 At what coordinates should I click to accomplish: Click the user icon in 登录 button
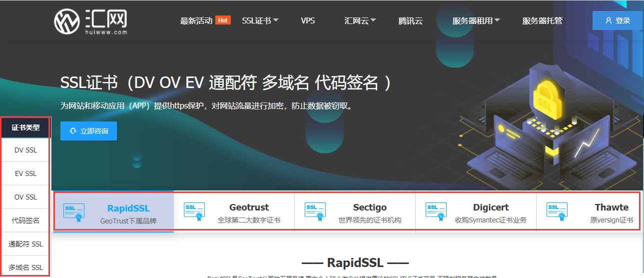tap(609, 20)
